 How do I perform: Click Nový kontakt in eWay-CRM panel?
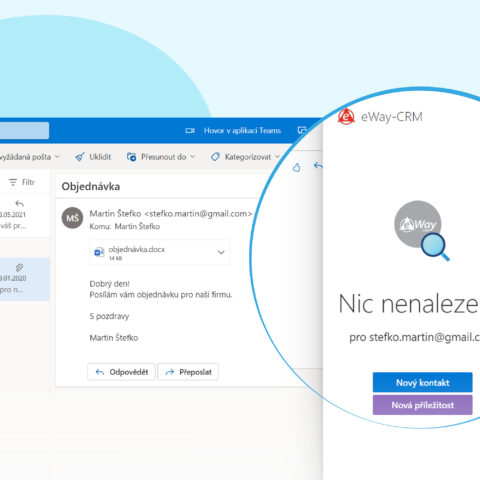point(422,382)
